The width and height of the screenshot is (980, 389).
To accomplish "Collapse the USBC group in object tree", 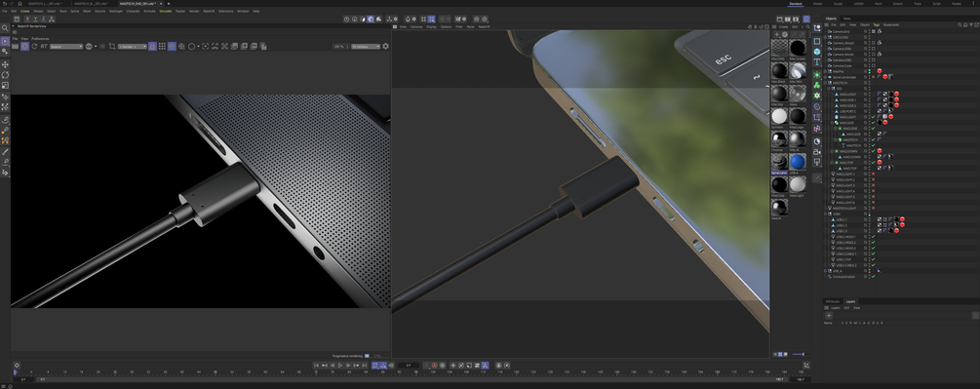I will pyautogui.click(x=825, y=214).
